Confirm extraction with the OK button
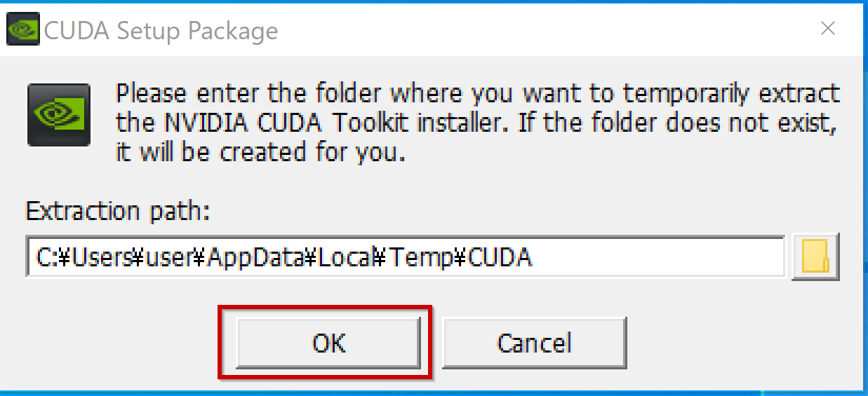This screenshot has height=396, width=868. pyautogui.click(x=328, y=343)
